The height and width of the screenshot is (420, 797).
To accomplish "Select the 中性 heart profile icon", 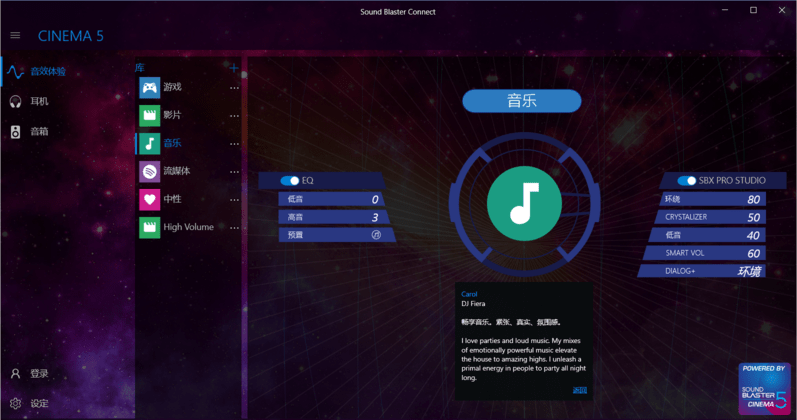I will tap(149, 199).
